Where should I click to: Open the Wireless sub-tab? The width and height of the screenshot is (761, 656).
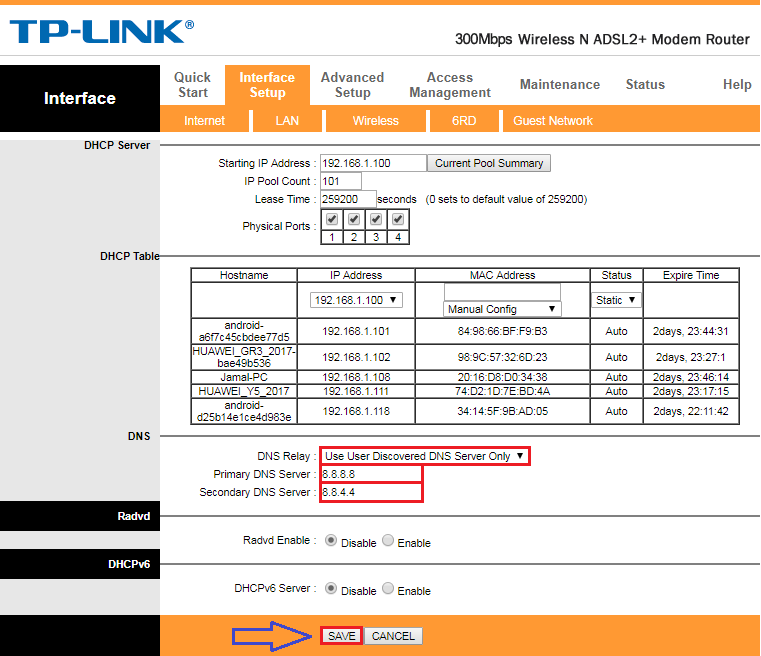tap(376, 120)
